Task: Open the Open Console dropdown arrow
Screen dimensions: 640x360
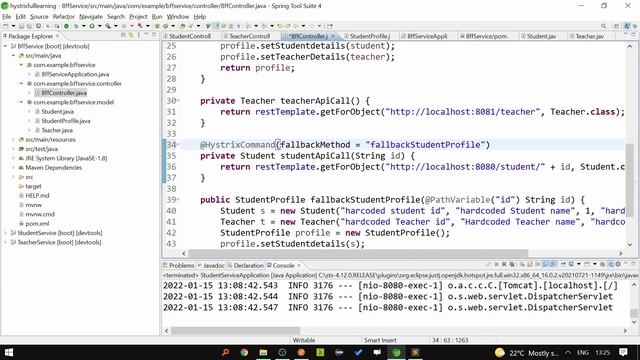Action: coord(595,264)
